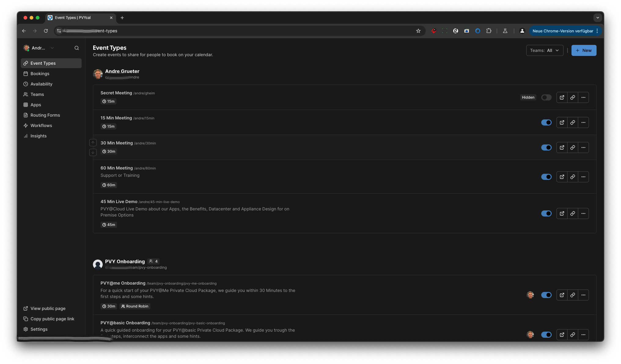Open Chrome profile icon
This screenshot has width=621, height=364.
point(522,31)
